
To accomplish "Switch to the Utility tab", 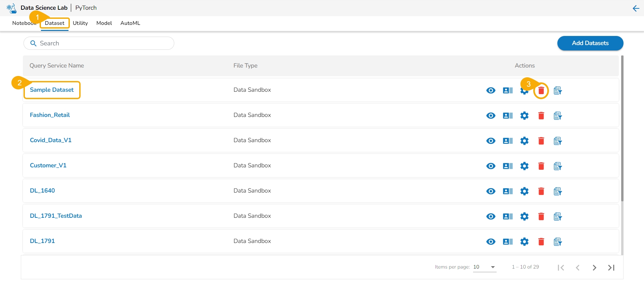I will [x=80, y=23].
